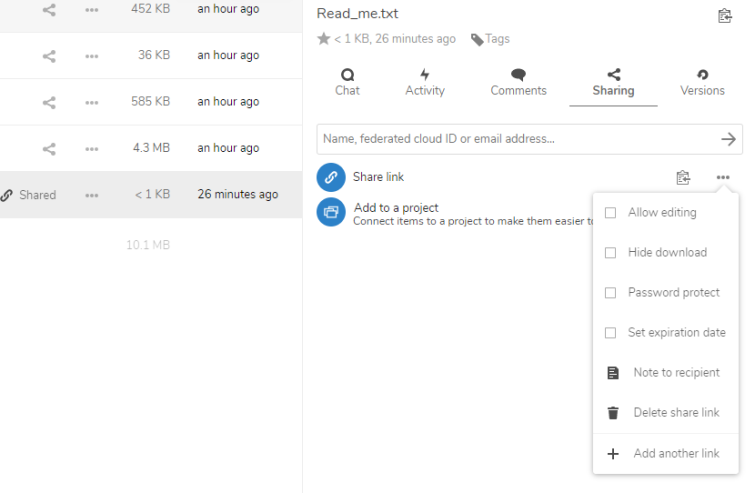Open more actions for the 585 KB file
The width and height of the screenshot is (755, 493).
pyautogui.click(x=91, y=103)
